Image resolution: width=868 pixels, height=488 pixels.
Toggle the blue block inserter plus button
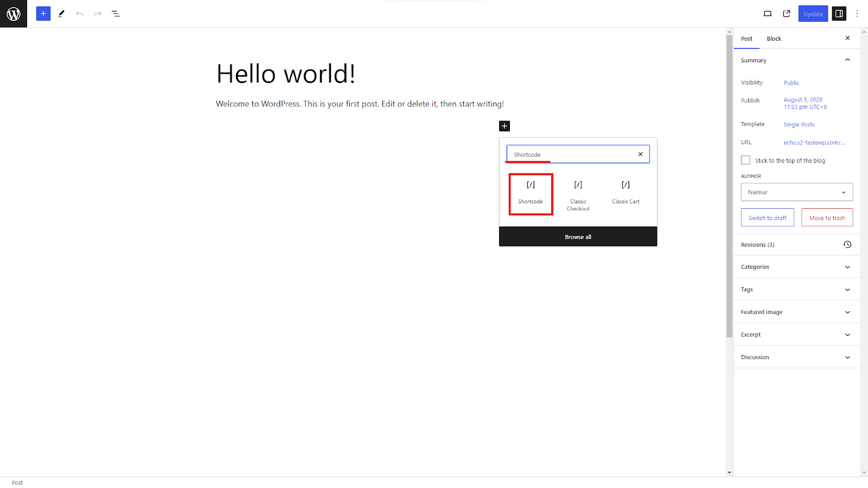(43, 14)
